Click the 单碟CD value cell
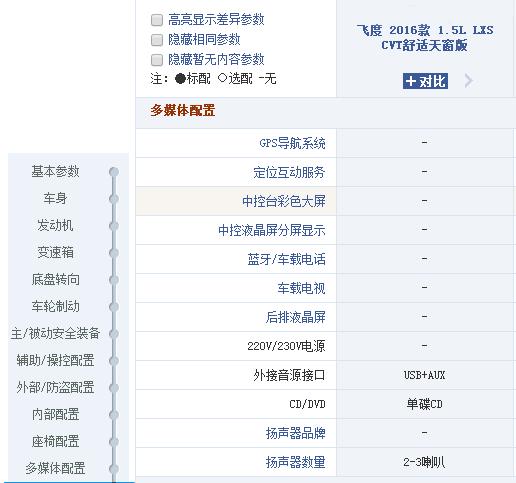 [425, 404]
